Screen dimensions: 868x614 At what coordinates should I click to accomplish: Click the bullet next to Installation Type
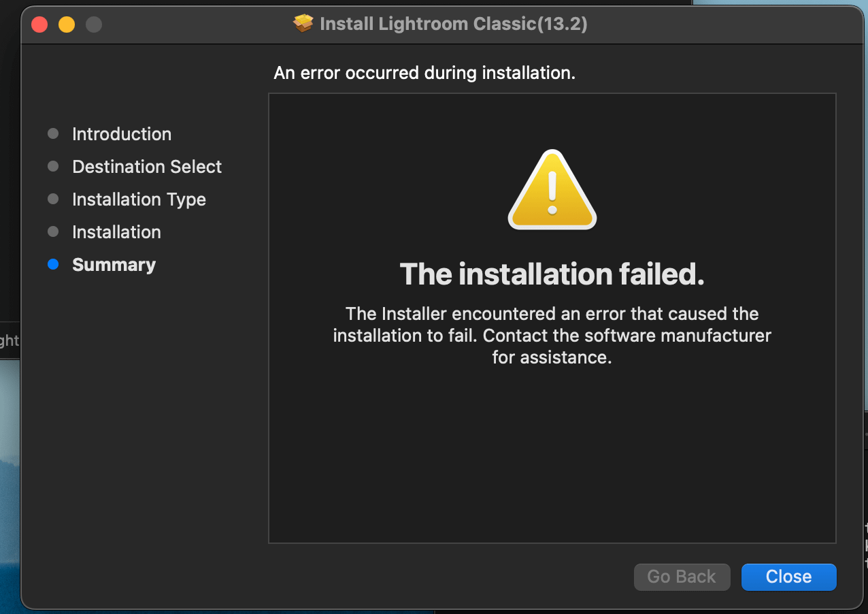pyautogui.click(x=53, y=199)
